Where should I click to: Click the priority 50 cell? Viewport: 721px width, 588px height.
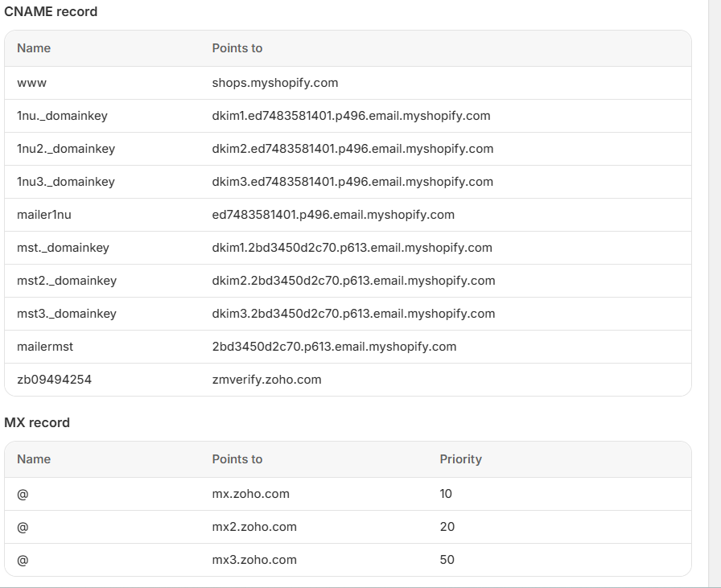click(447, 560)
